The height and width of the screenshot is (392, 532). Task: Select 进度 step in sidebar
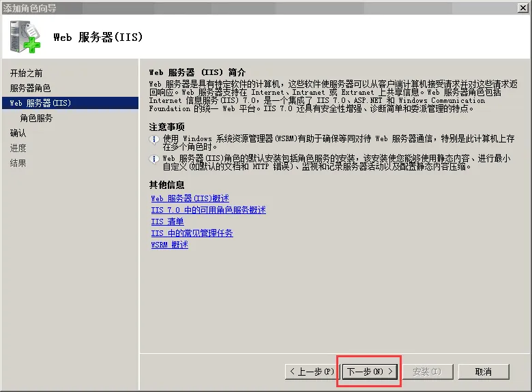coord(18,148)
